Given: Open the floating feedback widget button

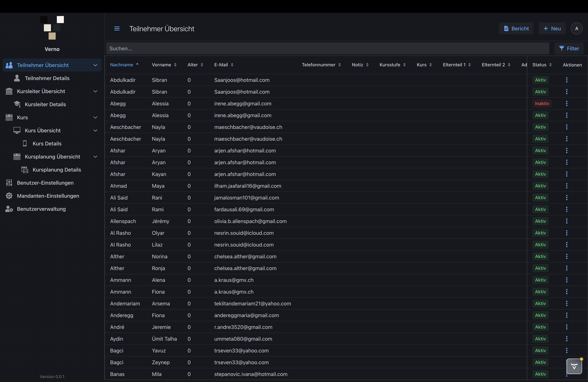Looking at the screenshot, I should [x=574, y=366].
